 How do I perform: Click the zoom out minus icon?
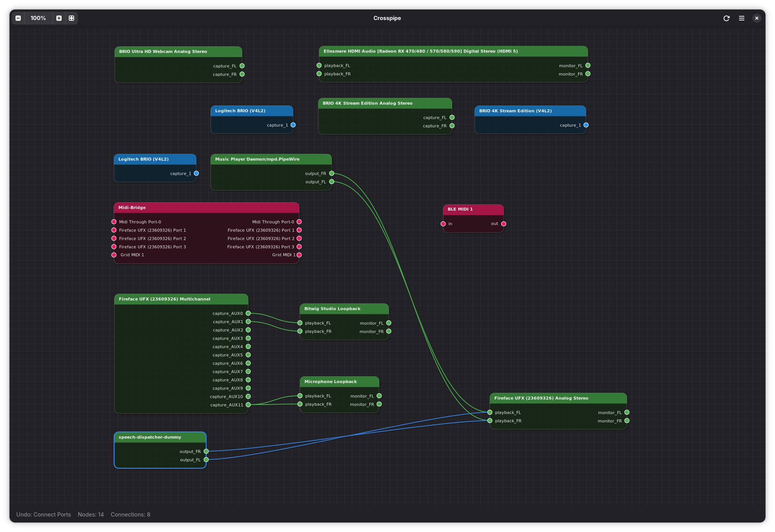click(18, 18)
